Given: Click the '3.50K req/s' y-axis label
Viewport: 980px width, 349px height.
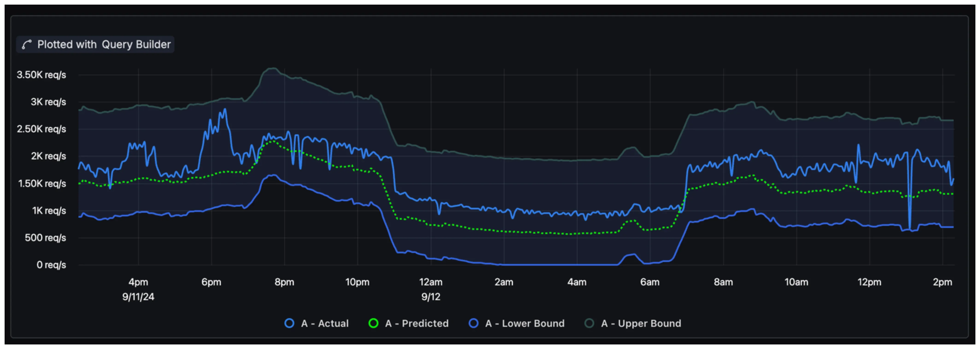Looking at the screenshot, I should click(x=41, y=75).
